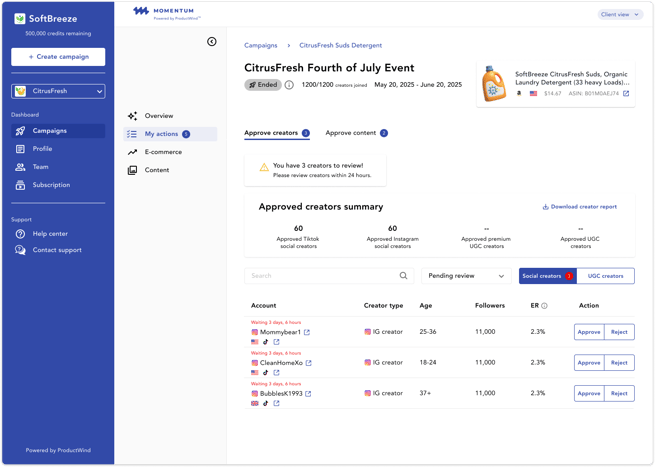This screenshot has height=467, width=655.
Task: Approve creator BubblesK1993
Action: [589, 393]
